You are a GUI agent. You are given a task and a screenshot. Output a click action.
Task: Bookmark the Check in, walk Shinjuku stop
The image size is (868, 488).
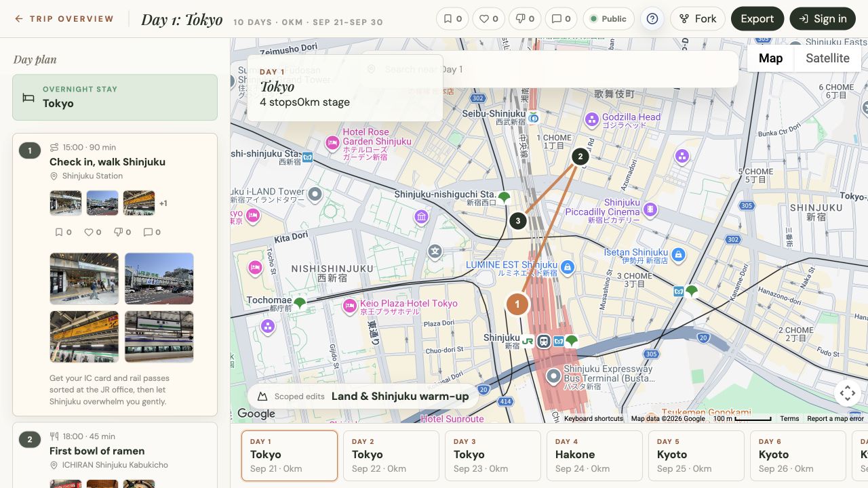[63, 232]
